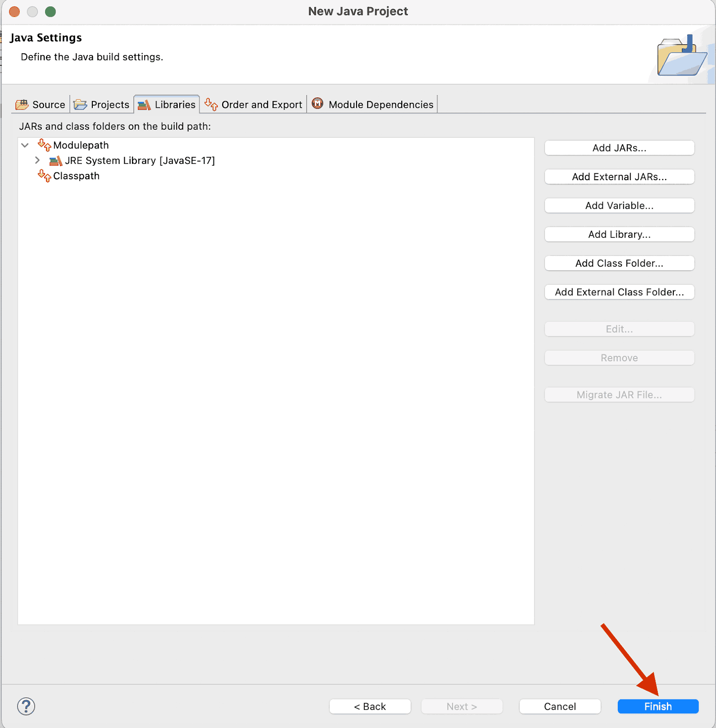Click the green zoom window button

pyautogui.click(x=50, y=11)
